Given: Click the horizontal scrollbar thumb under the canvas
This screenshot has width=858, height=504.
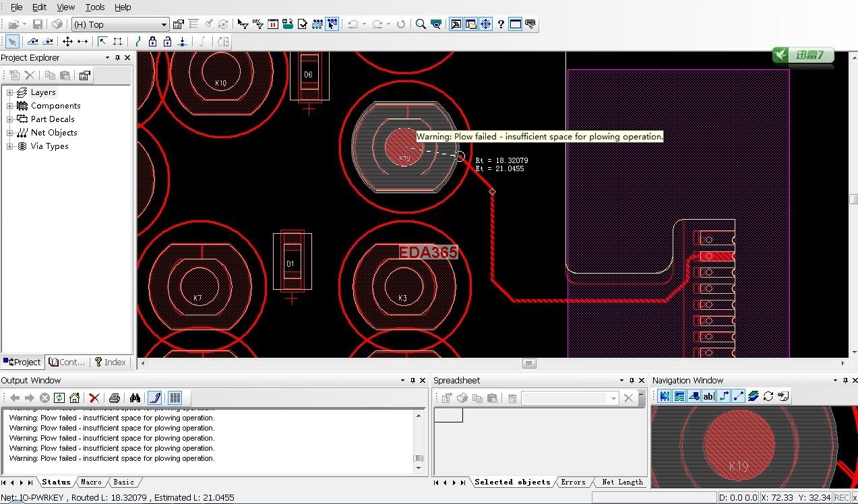Looking at the screenshot, I should [530, 363].
